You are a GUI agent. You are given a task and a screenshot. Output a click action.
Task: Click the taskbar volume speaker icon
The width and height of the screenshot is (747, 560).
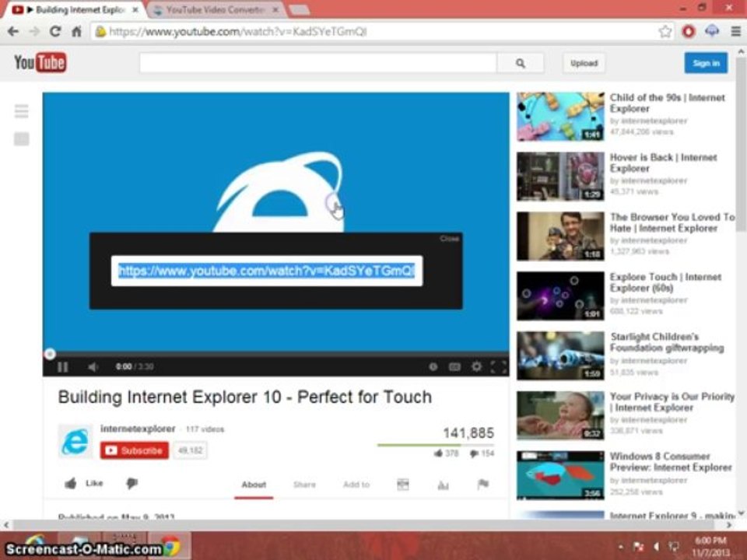point(657,547)
